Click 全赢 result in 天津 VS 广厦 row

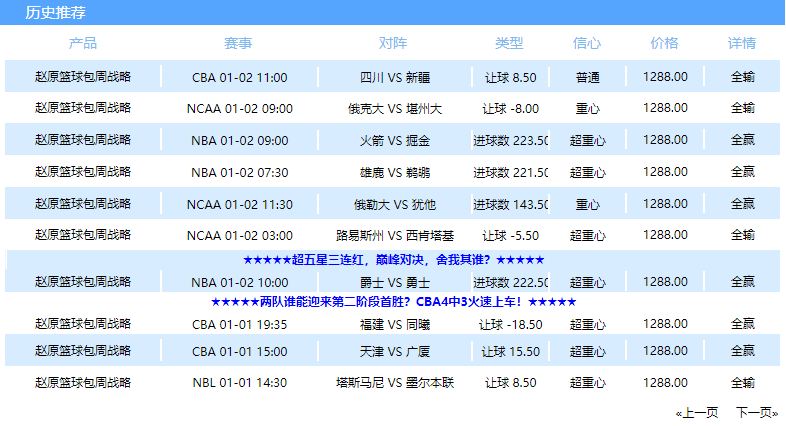[x=743, y=351]
